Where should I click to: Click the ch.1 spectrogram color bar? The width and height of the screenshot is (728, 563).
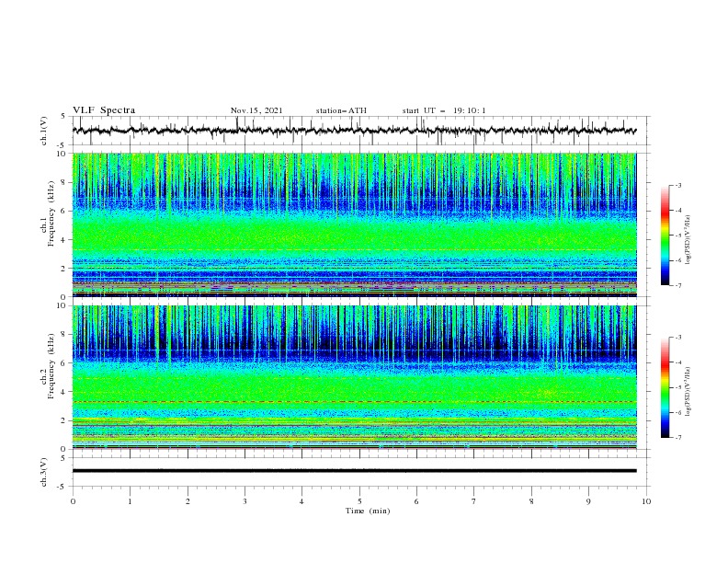coord(665,236)
